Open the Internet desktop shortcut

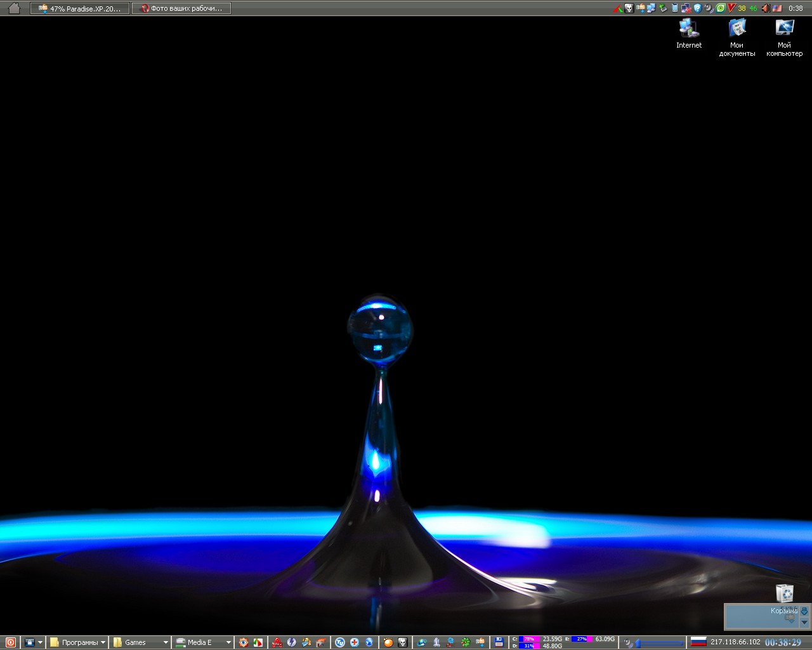[x=689, y=34]
